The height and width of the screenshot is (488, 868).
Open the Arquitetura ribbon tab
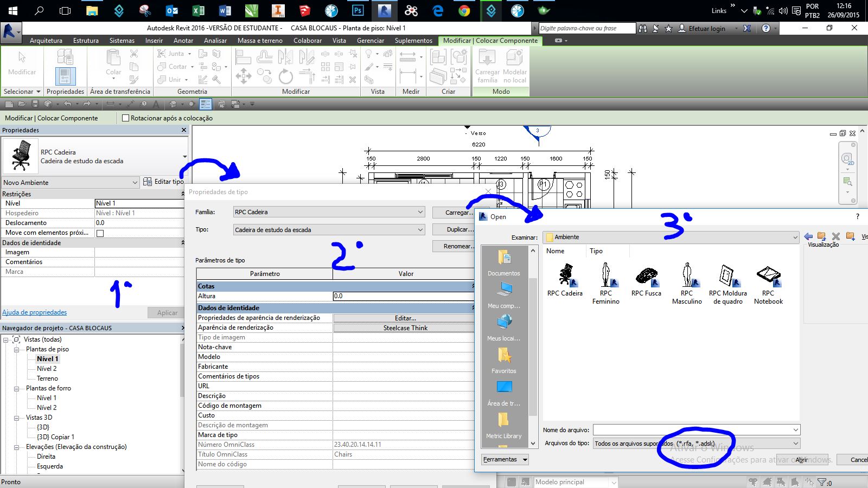point(46,41)
